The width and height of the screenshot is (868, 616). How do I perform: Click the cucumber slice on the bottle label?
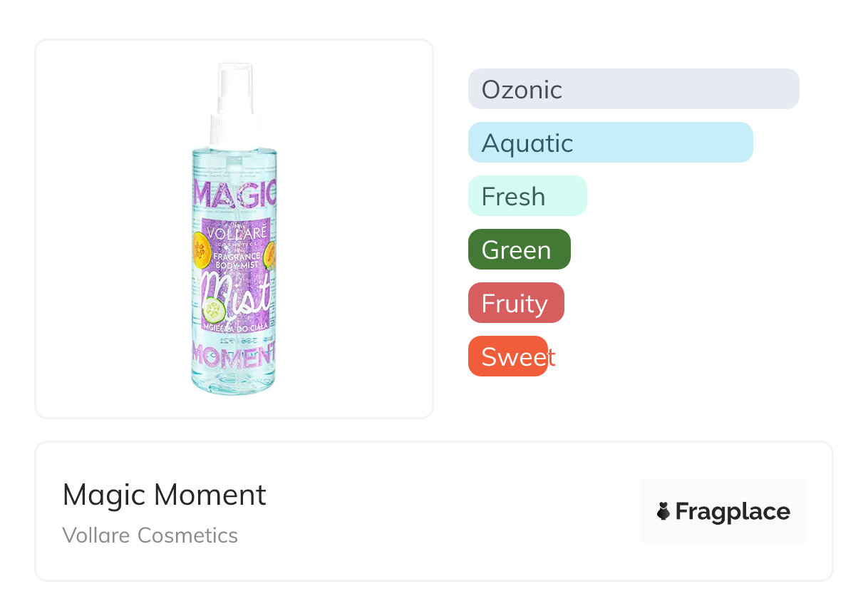pos(214,309)
